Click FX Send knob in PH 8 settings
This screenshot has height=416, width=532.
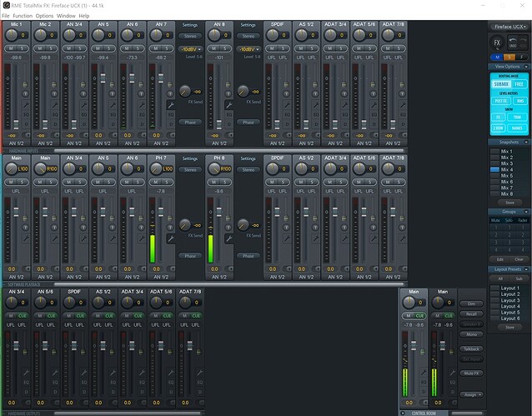click(243, 224)
